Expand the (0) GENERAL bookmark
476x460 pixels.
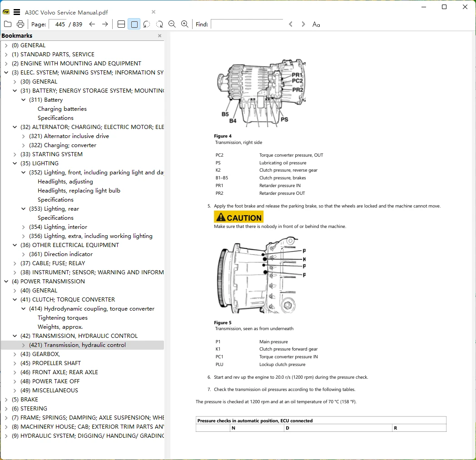[6, 45]
